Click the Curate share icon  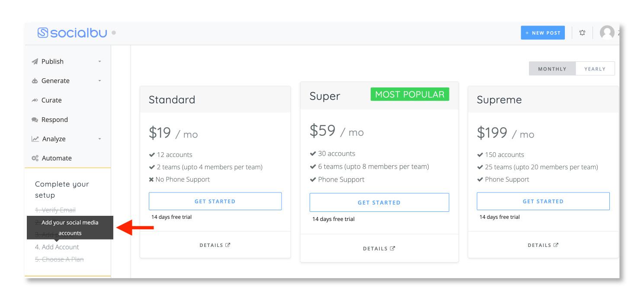pos(35,100)
